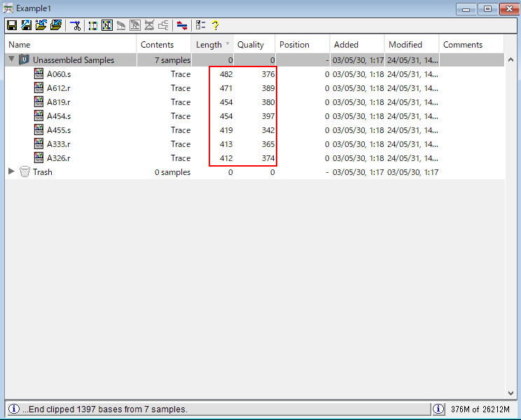Click the Comments column header
The width and height of the screenshot is (521, 420).
pos(471,45)
